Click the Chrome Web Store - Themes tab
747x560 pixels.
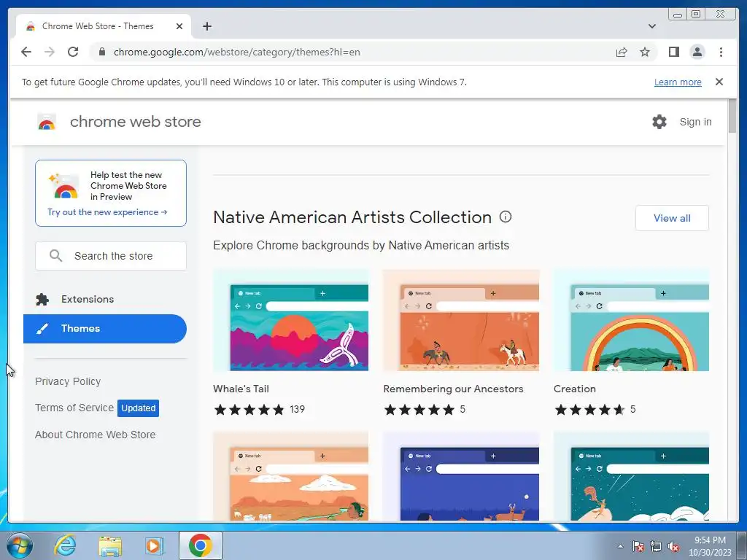click(104, 26)
